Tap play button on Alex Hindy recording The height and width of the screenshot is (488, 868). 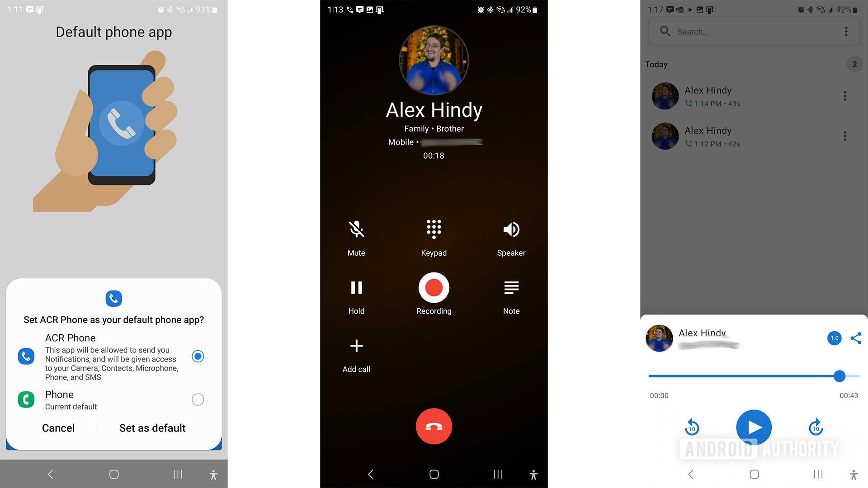(x=754, y=427)
